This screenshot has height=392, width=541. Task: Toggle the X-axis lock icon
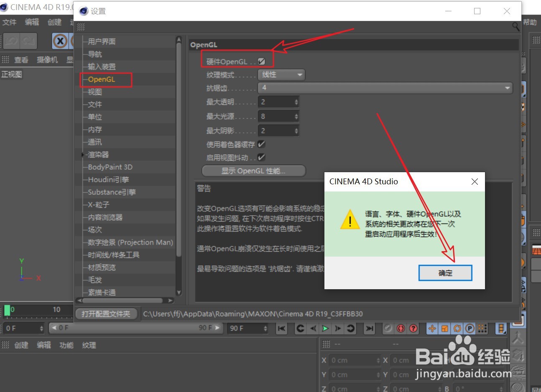(x=60, y=41)
